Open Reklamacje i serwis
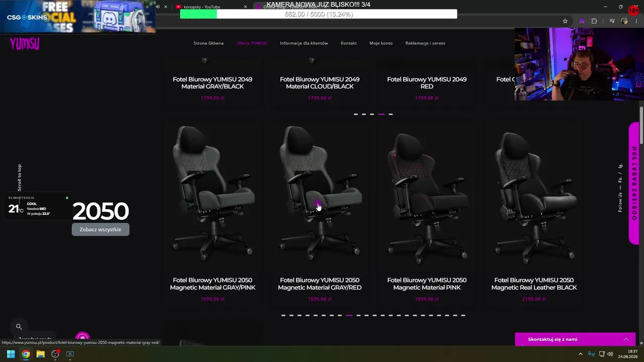644x362 pixels. click(x=425, y=43)
